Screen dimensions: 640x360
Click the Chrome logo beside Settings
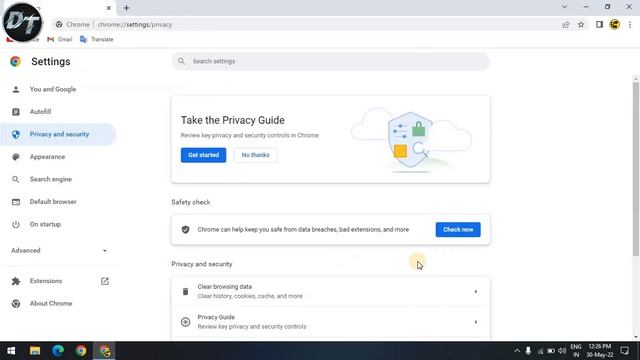(16, 61)
